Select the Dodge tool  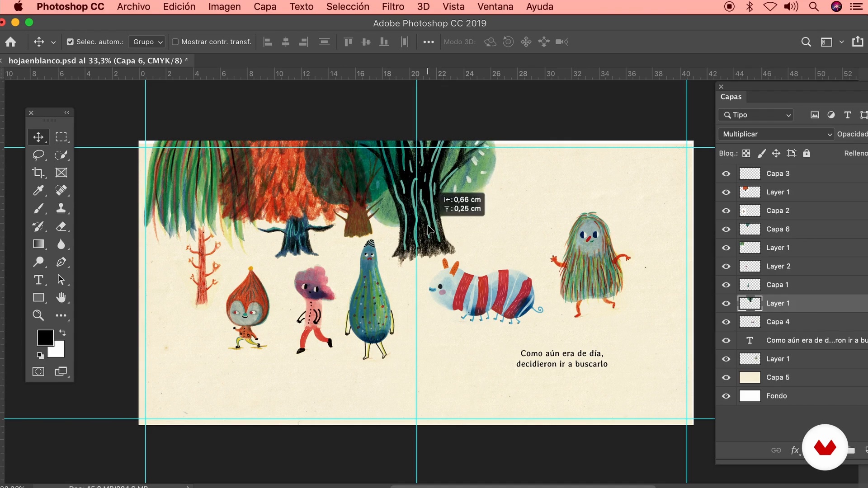pyautogui.click(x=38, y=262)
